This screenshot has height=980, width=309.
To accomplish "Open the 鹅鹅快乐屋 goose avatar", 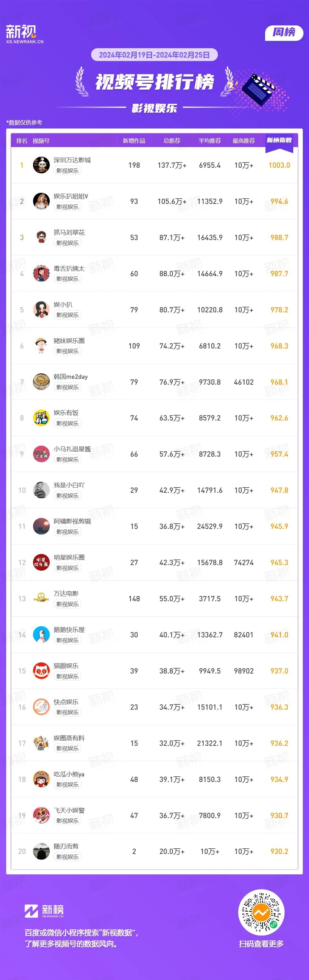I will click(41, 635).
